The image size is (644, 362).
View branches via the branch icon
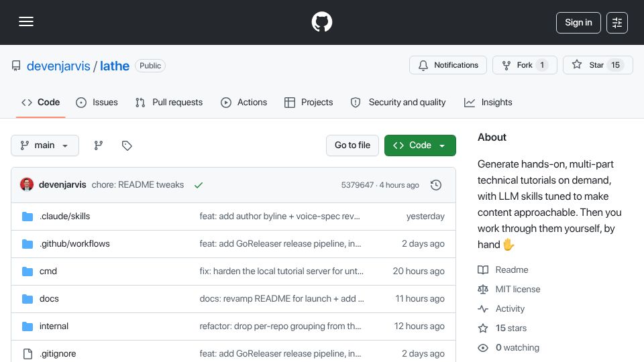pyautogui.click(x=98, y=145)
